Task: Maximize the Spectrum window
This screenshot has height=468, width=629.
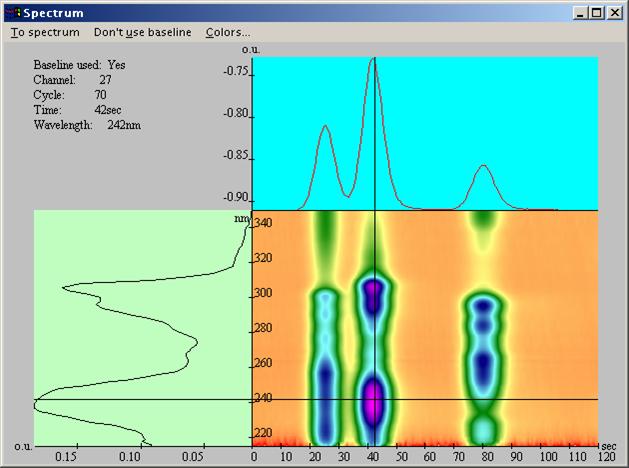Action: coord(597,13)
